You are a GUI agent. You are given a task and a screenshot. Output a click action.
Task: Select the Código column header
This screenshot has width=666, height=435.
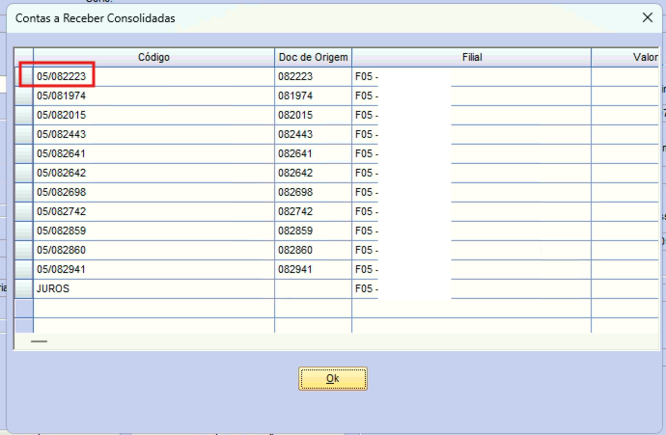pos(154,57)
